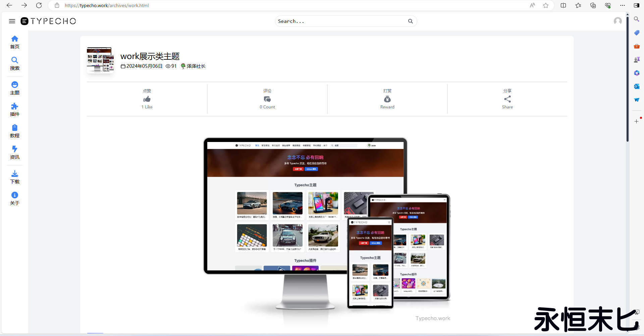644x336 pixels.
Task: Click the Reward money bag icon
Action: [x=387, y=99]
